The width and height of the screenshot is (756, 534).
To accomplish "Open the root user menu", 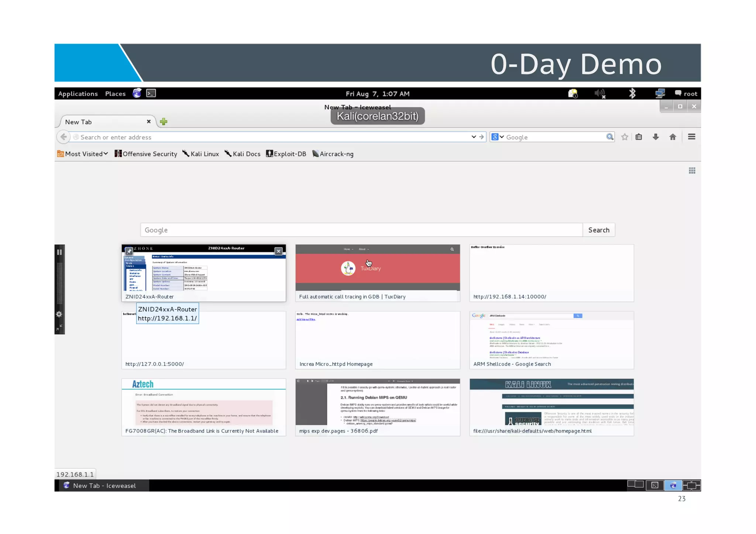I will pyautogui.click(x=686, y=94).
